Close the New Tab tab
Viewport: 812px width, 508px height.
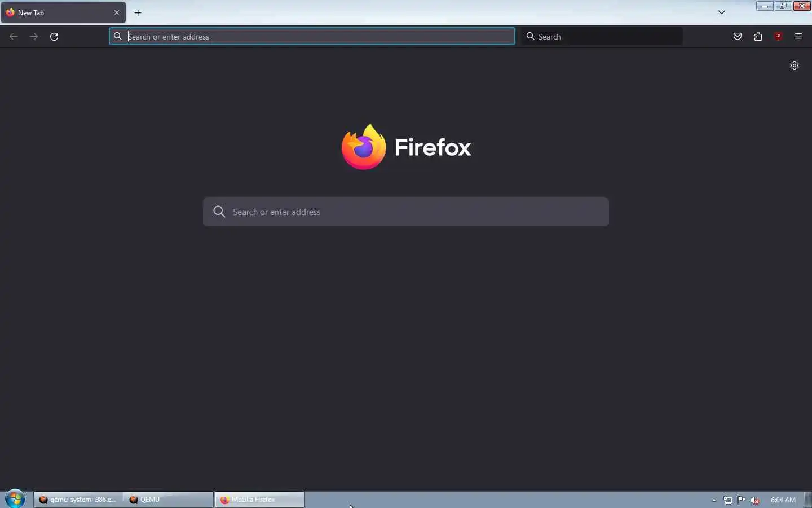click(x=117, y=12)
